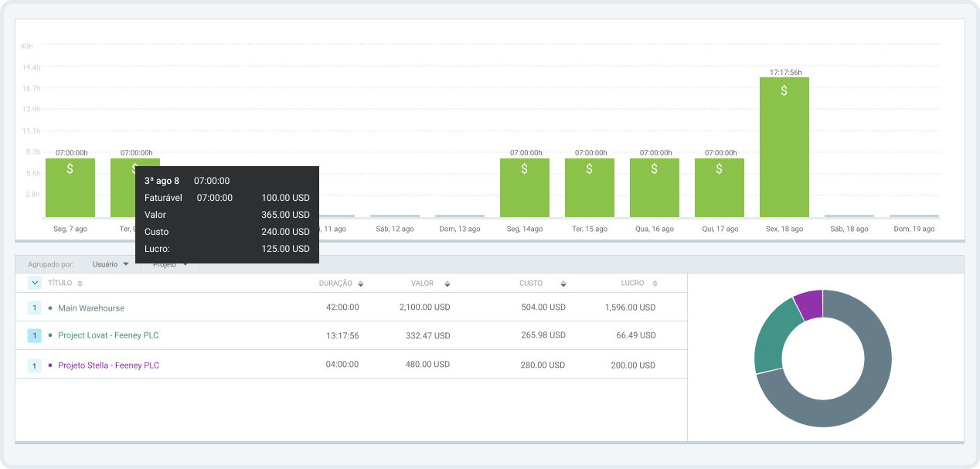Sort by Duração using its sort arrows
The width and height of the screenshot is (980, 469).
click(x=360, y=284)
